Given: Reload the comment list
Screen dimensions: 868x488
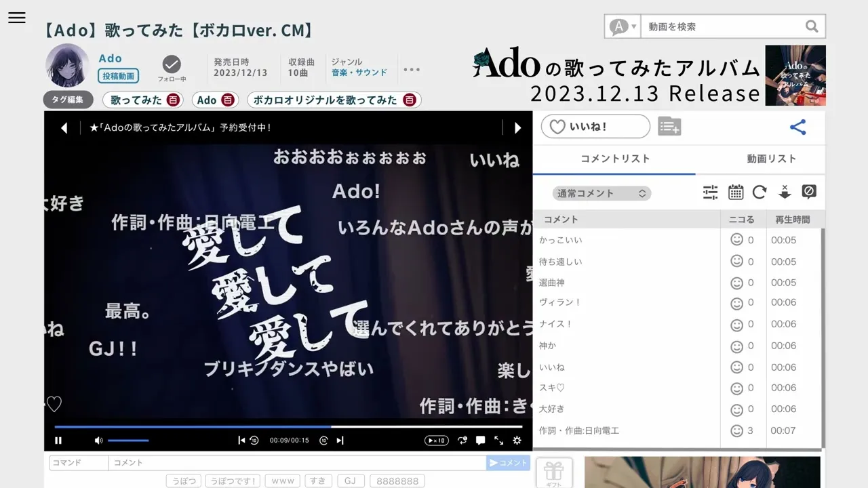Looking at the screenshot, I should 759,192.
